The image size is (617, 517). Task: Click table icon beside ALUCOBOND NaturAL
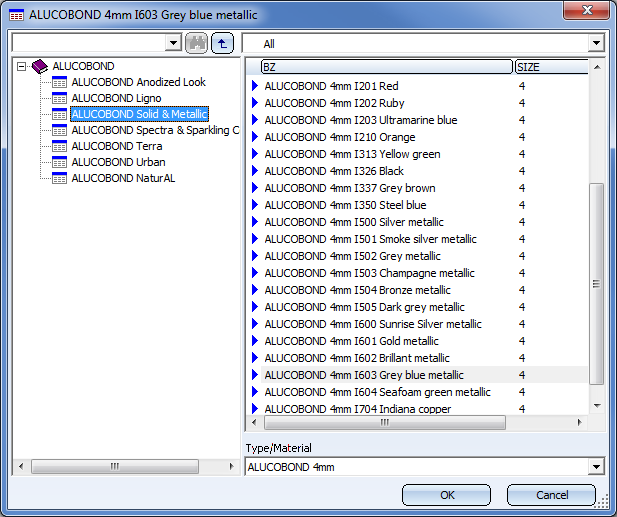(59, 178)
